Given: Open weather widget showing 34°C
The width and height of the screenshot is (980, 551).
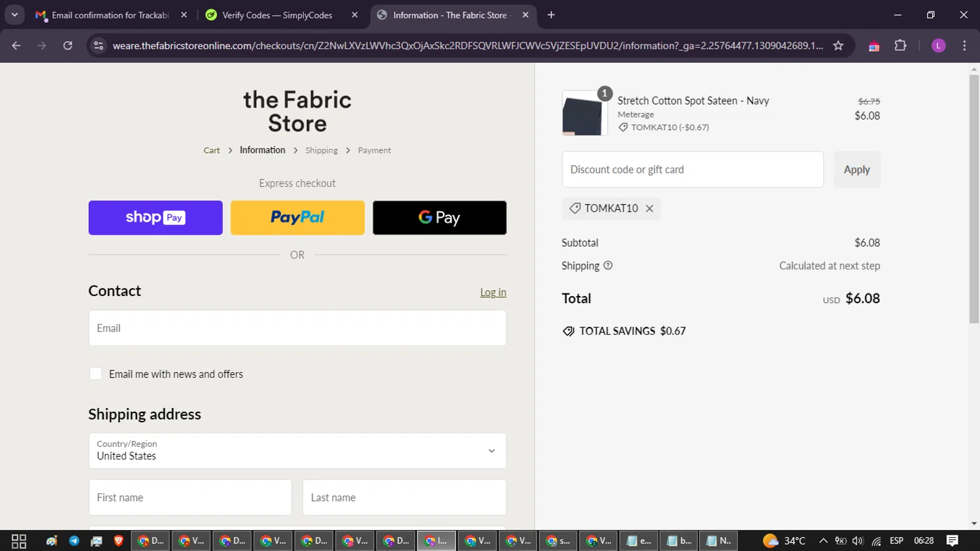Looking at the screenshot, I should click(784, 541).
